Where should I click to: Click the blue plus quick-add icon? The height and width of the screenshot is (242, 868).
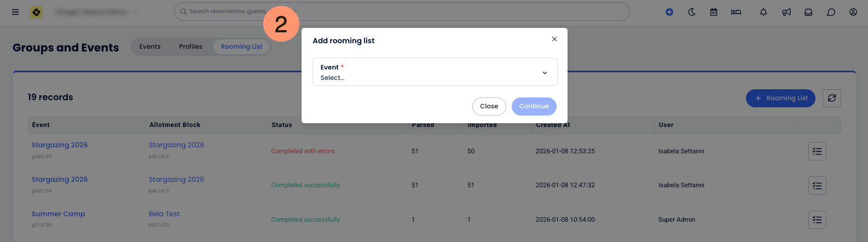tap(669, 12)
